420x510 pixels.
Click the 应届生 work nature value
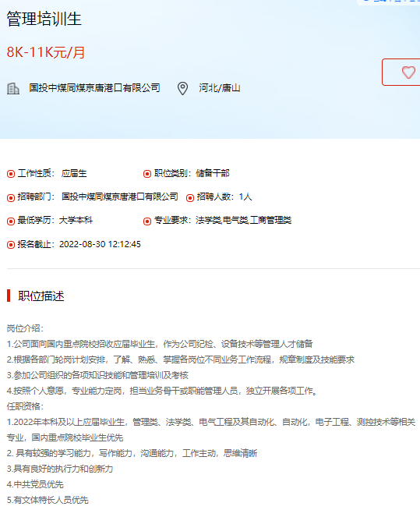(74, 173)
